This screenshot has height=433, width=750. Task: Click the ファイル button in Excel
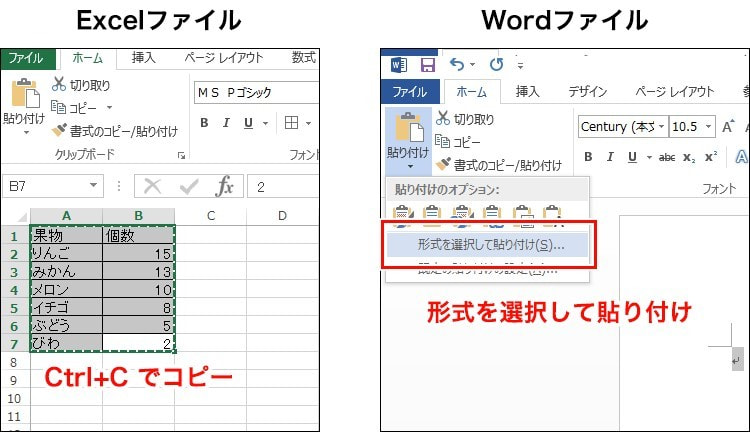26,58
